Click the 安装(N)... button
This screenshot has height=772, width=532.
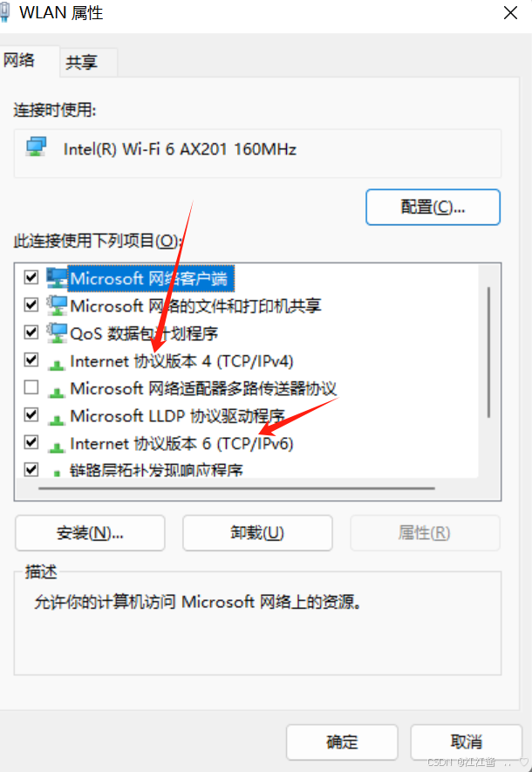pyautogui.click(x=90, y=533)
